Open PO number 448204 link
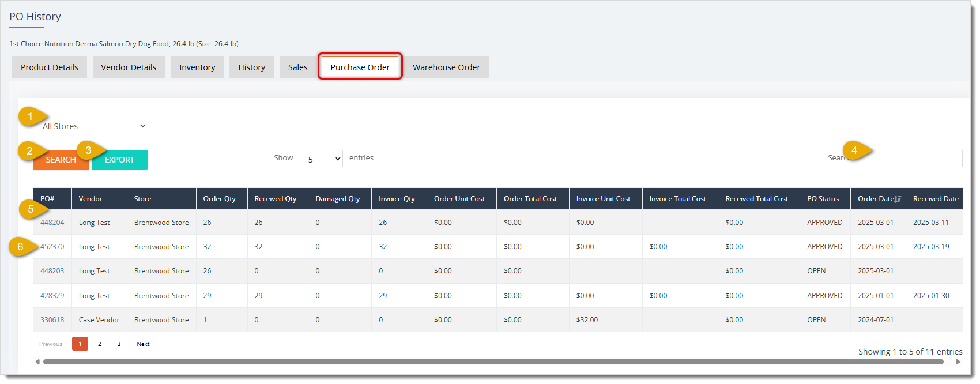Image resolution: width=980 pixels, height=384 pixels. [52, 223]
